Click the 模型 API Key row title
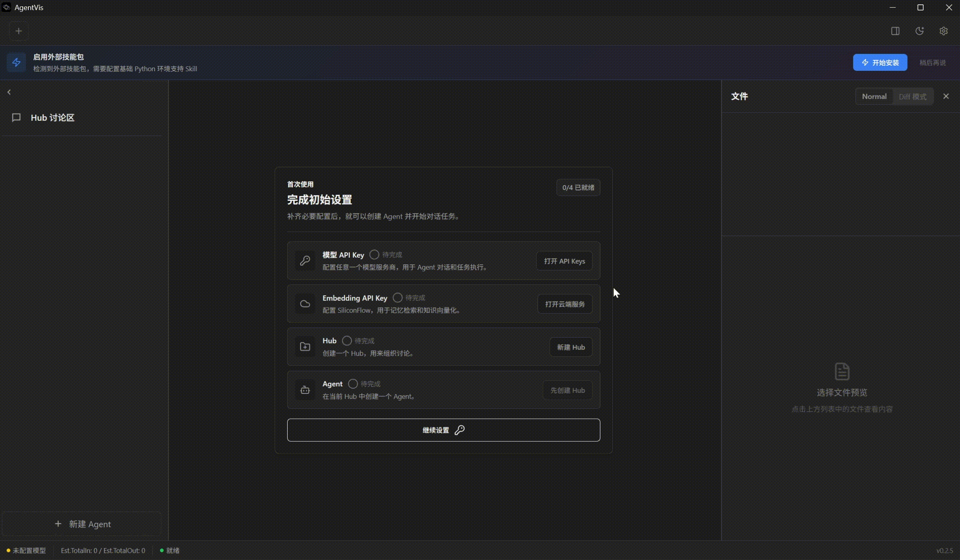 tap(343, 255)
